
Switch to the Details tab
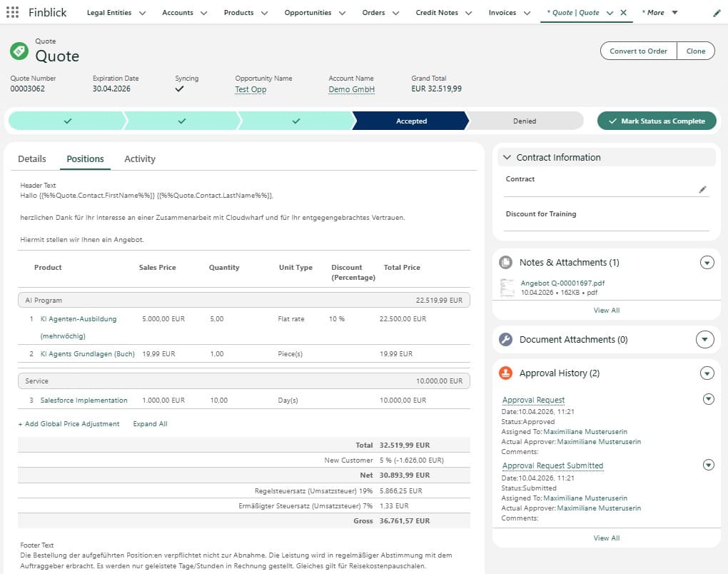pos(32,158)
